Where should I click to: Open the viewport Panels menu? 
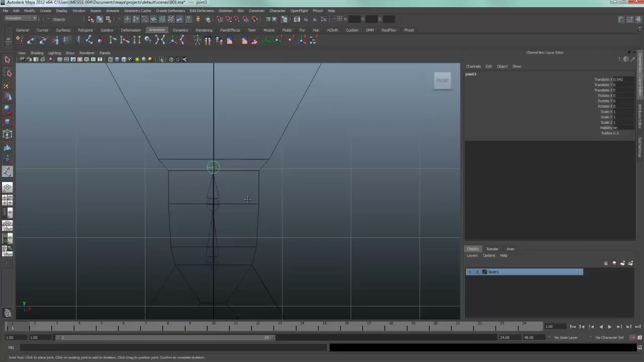[x=105, y=53]
